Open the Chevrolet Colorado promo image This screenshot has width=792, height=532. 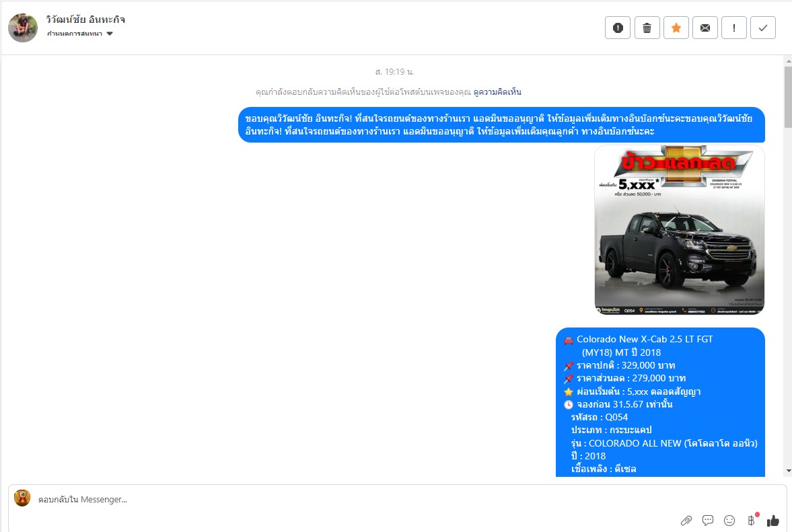[680, 229]
